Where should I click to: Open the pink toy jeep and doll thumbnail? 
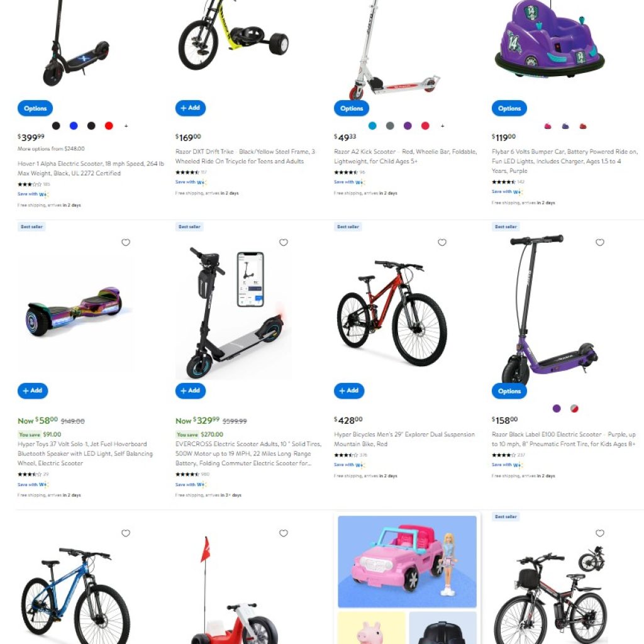[x=407, y=562]
